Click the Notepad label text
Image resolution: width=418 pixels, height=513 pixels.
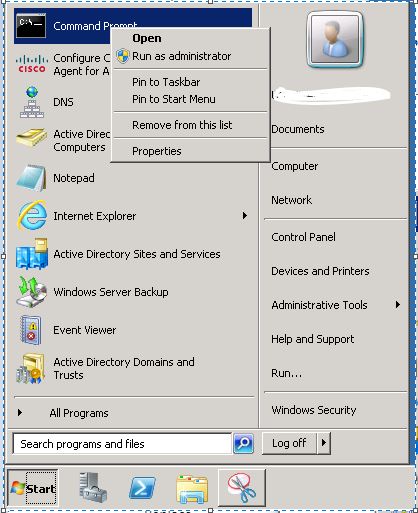click(x=74, y=178)
